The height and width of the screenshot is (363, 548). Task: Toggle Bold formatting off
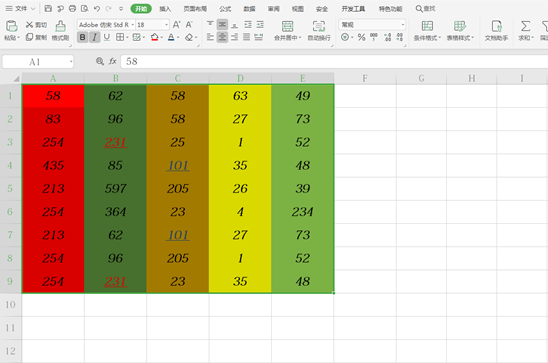(82, 37)
